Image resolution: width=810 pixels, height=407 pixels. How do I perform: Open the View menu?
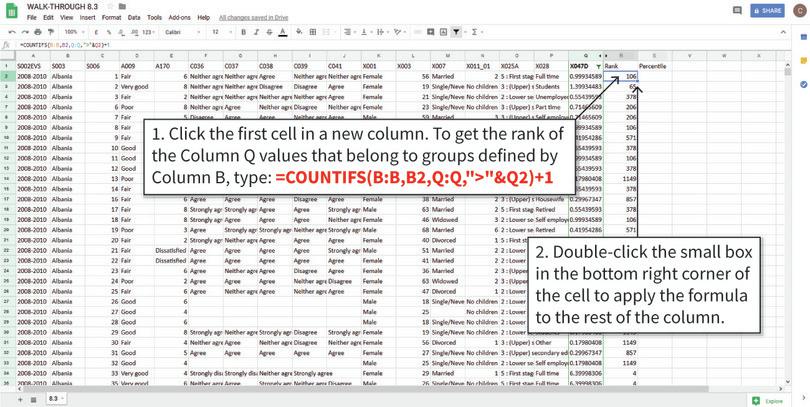[66, 18]
